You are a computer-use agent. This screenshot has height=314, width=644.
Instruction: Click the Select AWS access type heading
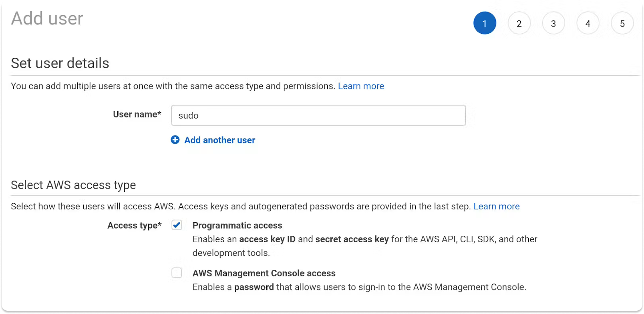click(74, 185)
